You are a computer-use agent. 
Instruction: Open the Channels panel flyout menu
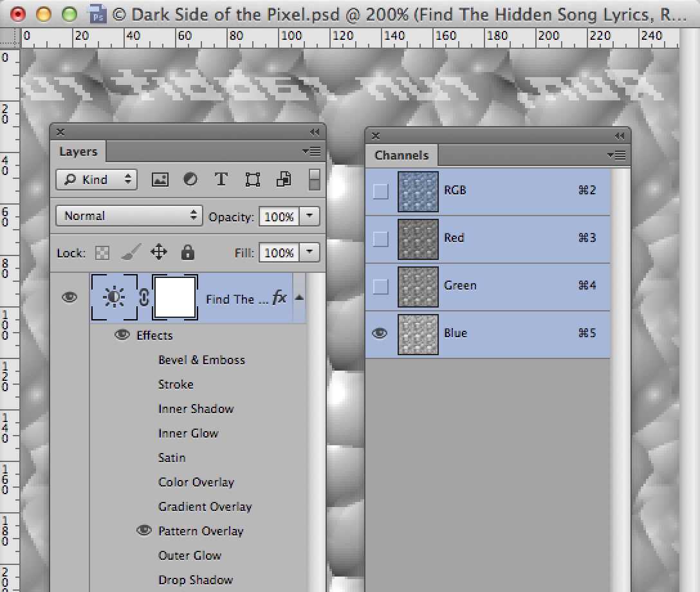pos(616,155)
